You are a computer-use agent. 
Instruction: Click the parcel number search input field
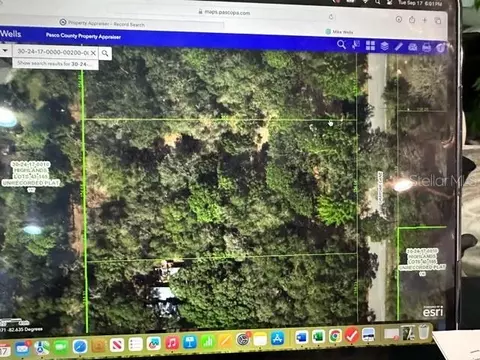[x=52, y=52]
